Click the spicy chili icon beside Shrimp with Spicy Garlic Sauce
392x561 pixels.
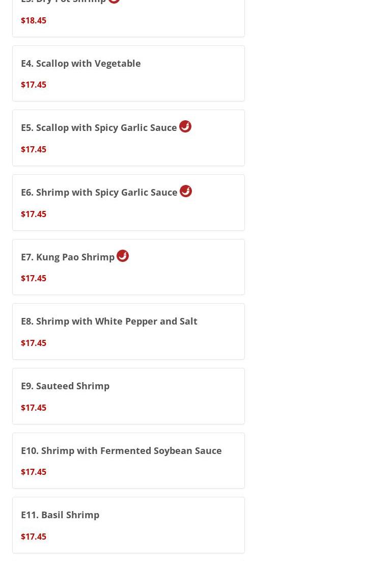[x=186, y=191]
